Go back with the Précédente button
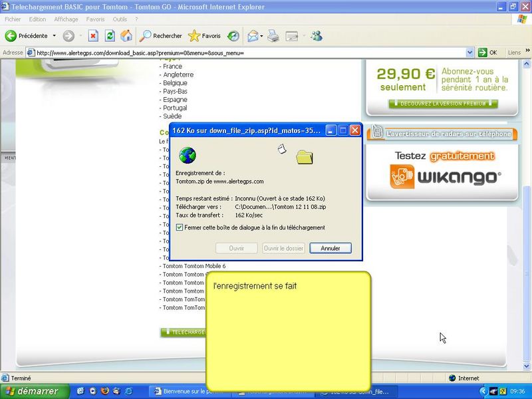Viewport: 532px width, 399px height. pyautogui.click(x=27, y=36)
